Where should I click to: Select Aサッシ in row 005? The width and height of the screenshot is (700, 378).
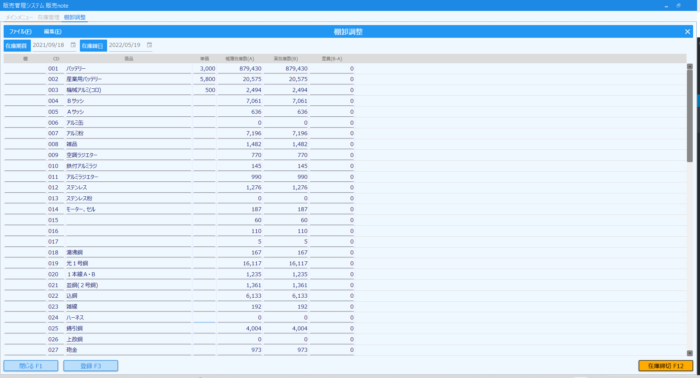click(129, 112)
